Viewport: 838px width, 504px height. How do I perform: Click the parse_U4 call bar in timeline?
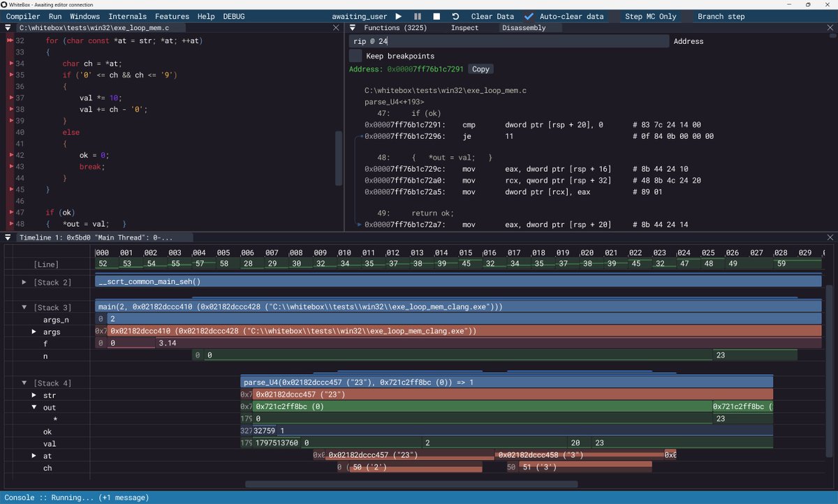tap(507, 383)
